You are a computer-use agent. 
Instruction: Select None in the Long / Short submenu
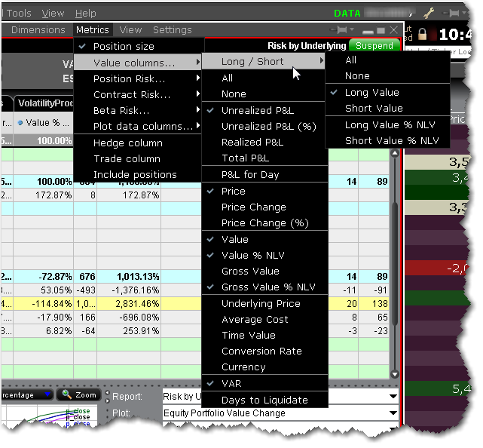(x=357, y=75)
